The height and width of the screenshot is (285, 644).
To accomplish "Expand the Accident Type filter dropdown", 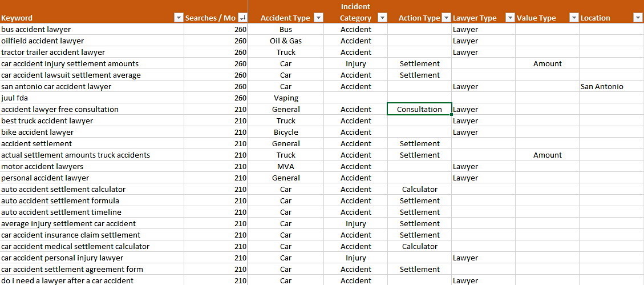I will tap(318, 18).
